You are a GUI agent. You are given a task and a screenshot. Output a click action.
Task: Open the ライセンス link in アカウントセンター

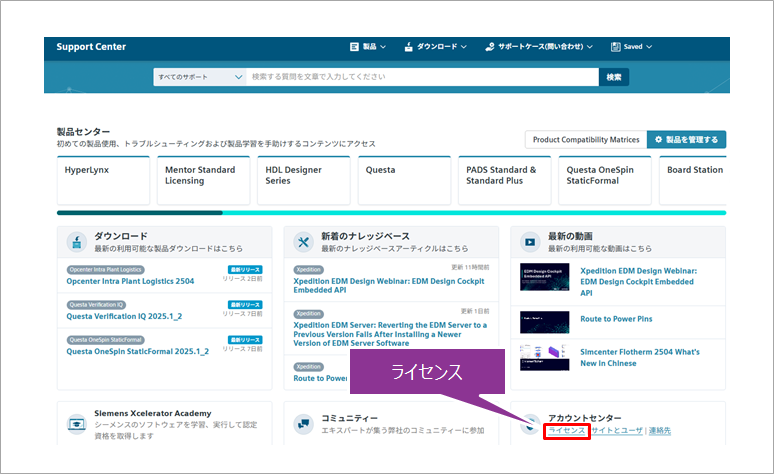[x=567, y=431]
